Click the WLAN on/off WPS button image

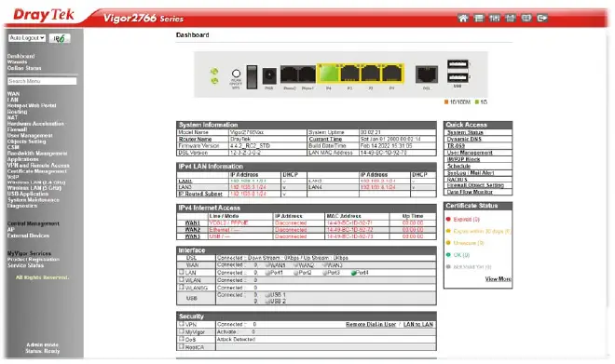pos(236,74)
